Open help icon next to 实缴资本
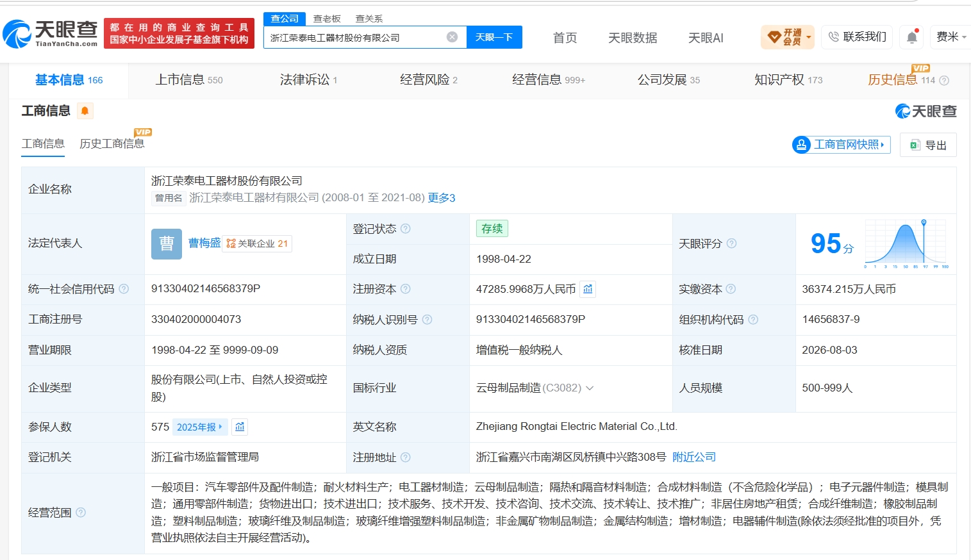Image resolution: width=971 pixels, height=560 pixels. click(731, 289)
